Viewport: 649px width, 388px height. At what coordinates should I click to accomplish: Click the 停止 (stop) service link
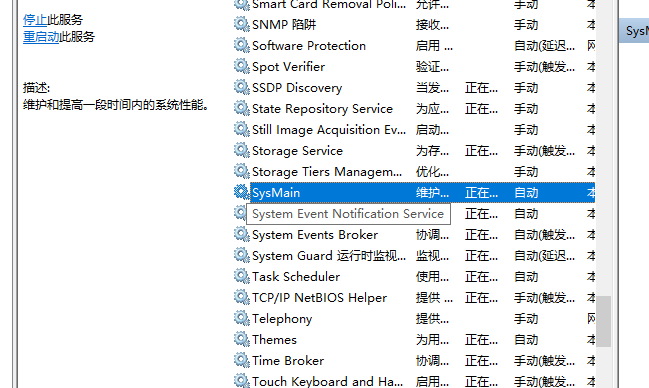pos(35,19)
